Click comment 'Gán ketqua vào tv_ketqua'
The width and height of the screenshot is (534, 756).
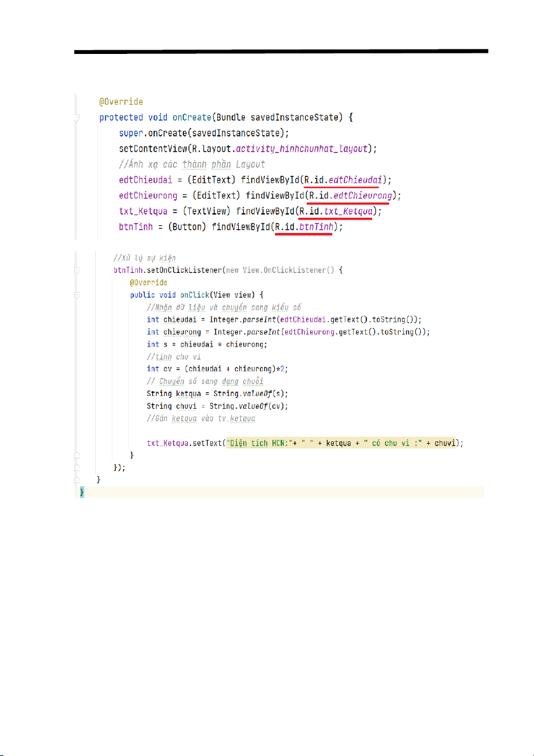201,418
